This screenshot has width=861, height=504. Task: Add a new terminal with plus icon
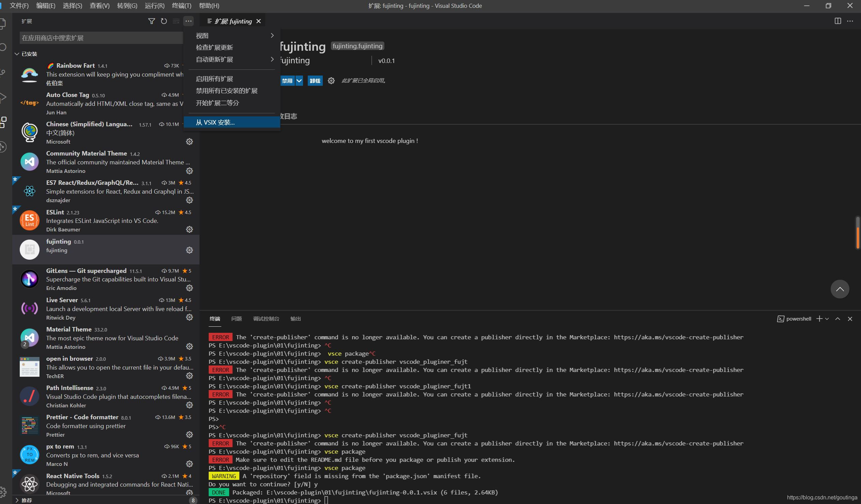819,319
